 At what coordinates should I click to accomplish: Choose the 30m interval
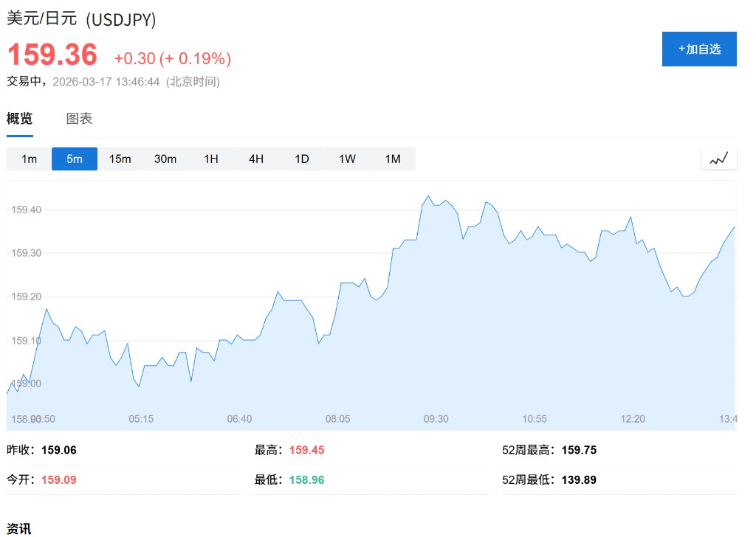tap(165, 159)
